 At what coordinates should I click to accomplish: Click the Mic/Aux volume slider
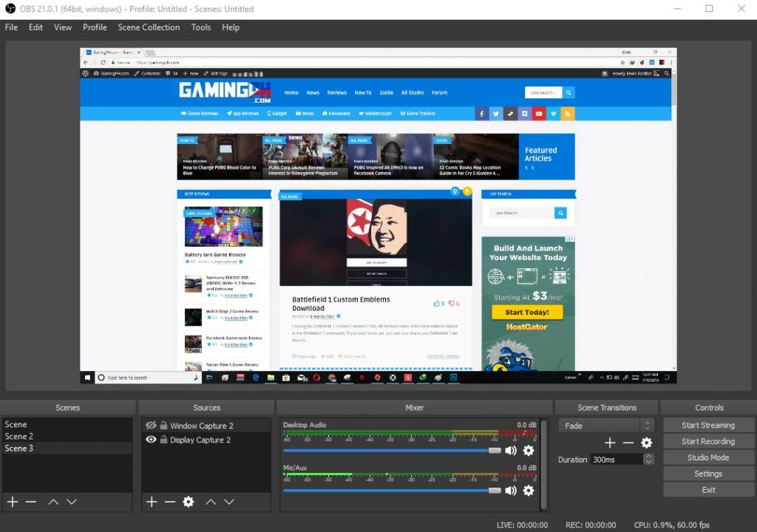pyautogui.click(x=392, y=491)
